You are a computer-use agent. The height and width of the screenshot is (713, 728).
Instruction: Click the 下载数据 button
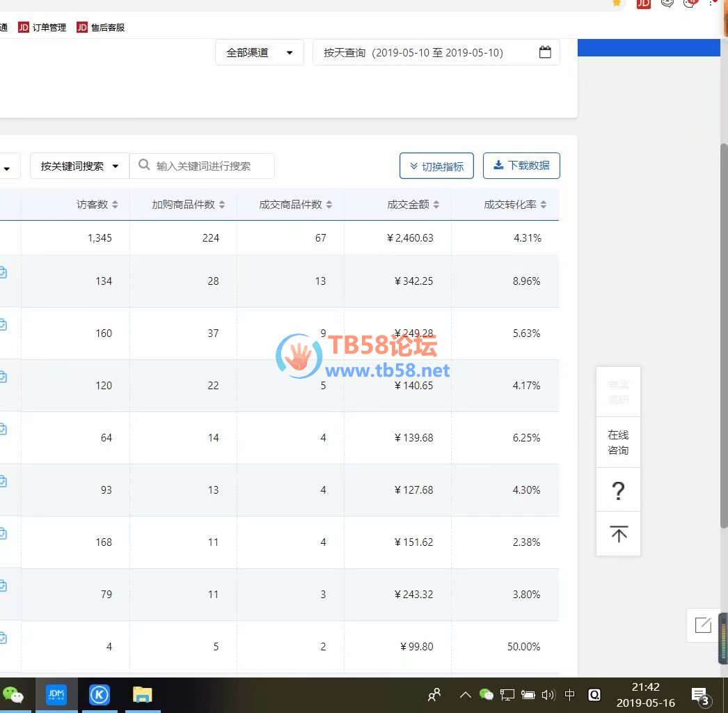[521, 166]
